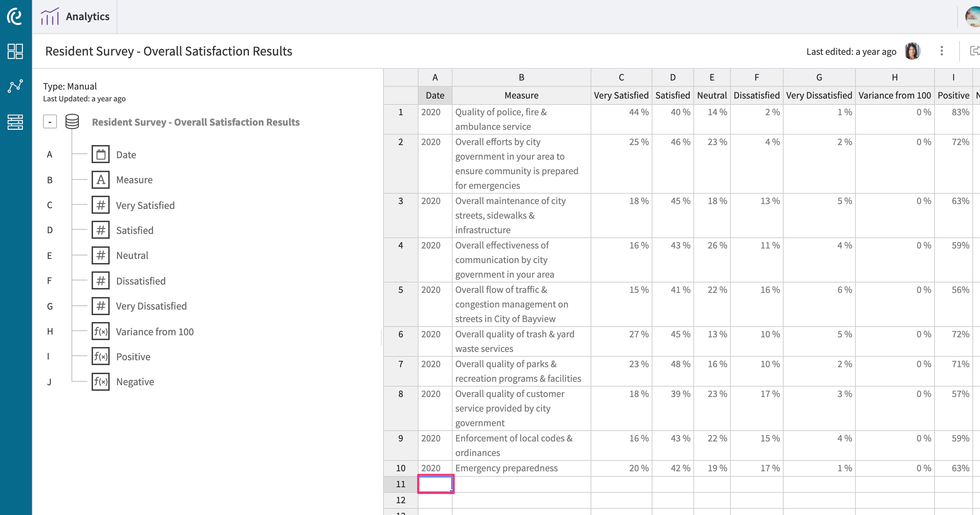
Task: Click the number icon for Neutral field
Action: (100, 255)
